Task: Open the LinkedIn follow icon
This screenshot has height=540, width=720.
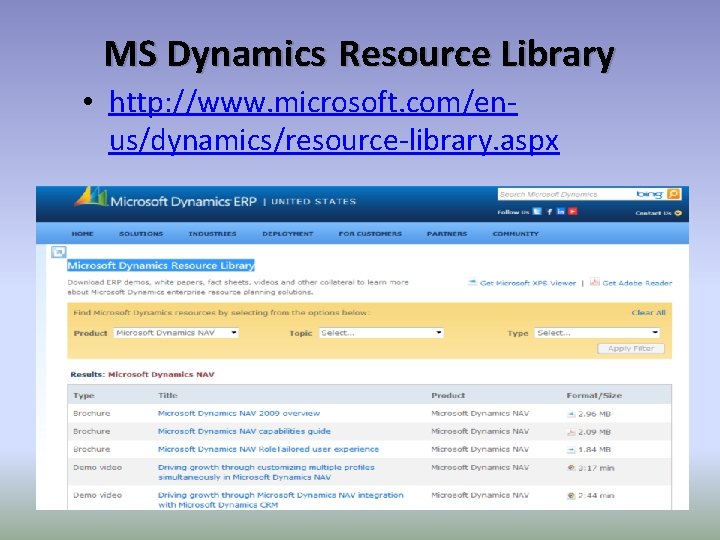Action: [561, 212]
